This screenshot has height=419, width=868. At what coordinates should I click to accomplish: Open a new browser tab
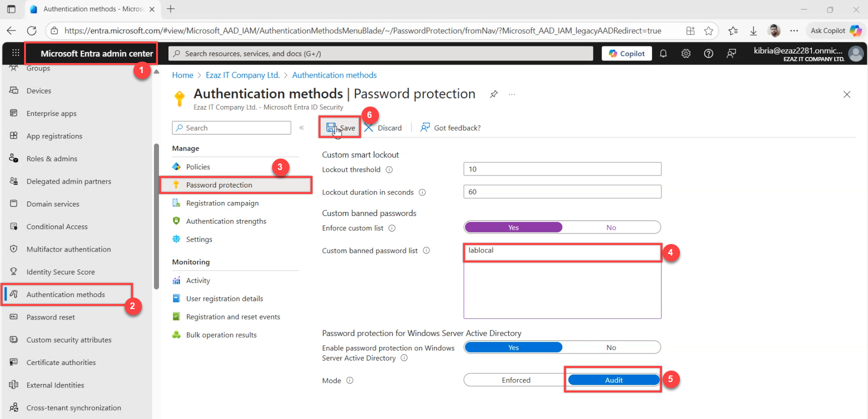pos(170,9)
